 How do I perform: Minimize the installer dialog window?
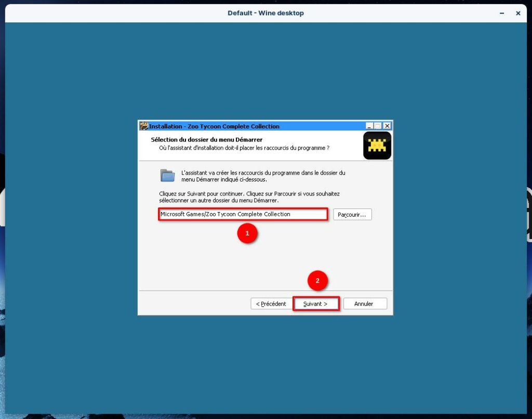pos(369,126)
